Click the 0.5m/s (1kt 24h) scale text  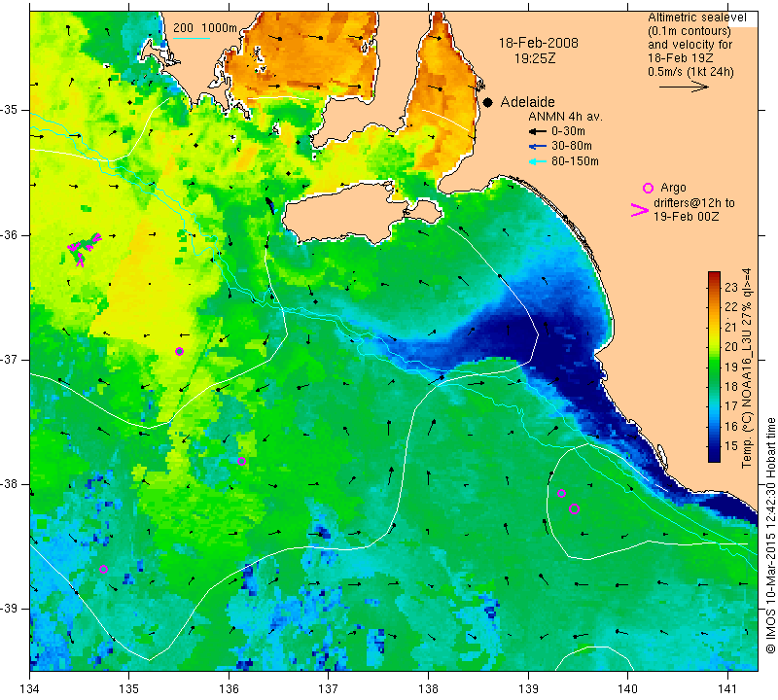pyautogui.click(x=690, y=71)
